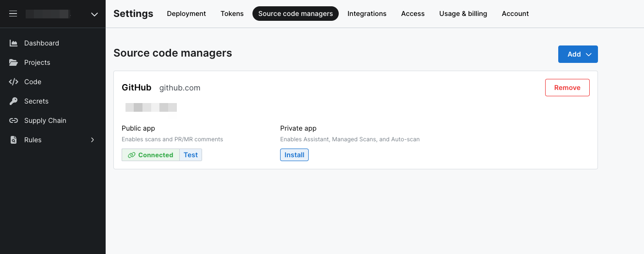This screenshot has width=644, height=254.
Task: Open the Add dropdown button
Action: (x=578, y=54)
